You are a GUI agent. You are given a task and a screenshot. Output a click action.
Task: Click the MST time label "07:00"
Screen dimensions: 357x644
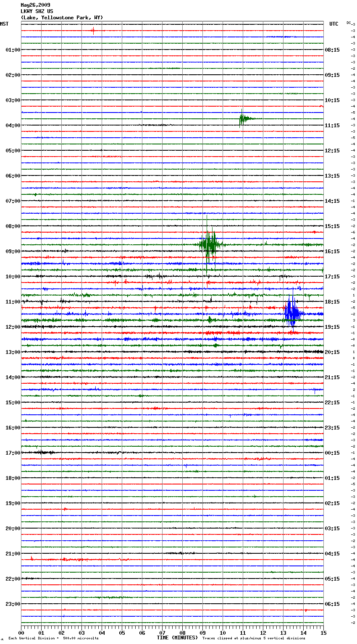[x=13, y=201]
